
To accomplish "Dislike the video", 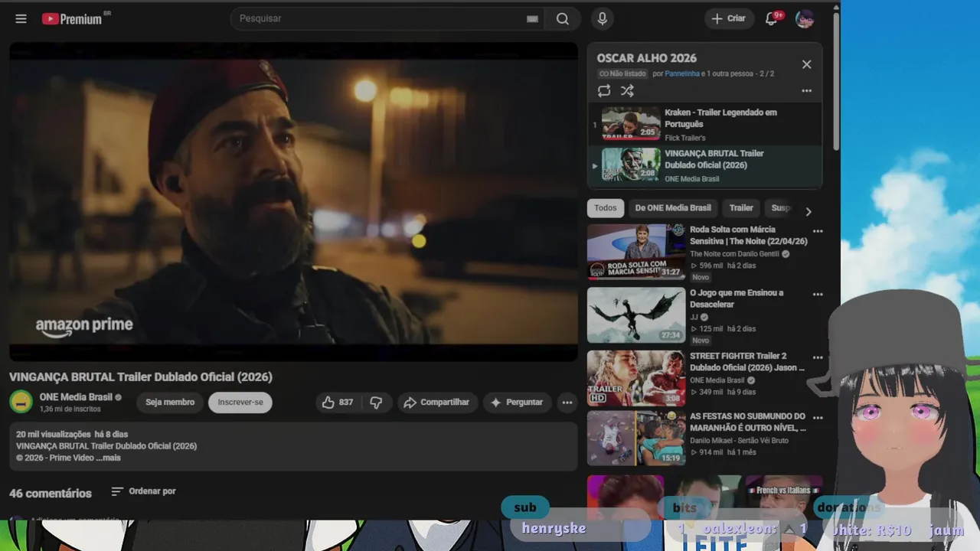I will click(376, 402).
